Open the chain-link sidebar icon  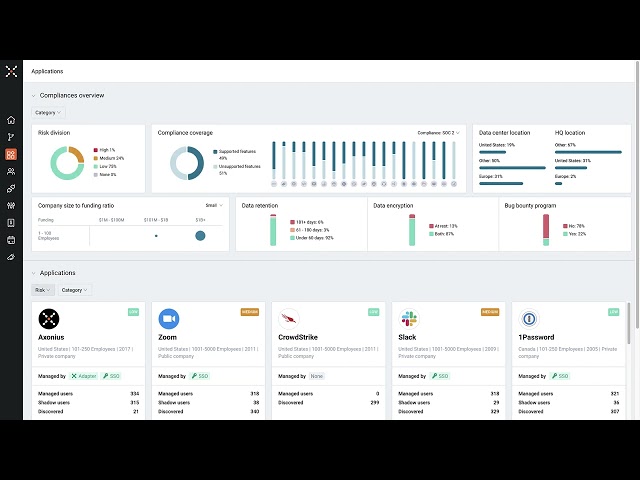tap(11, 189)
